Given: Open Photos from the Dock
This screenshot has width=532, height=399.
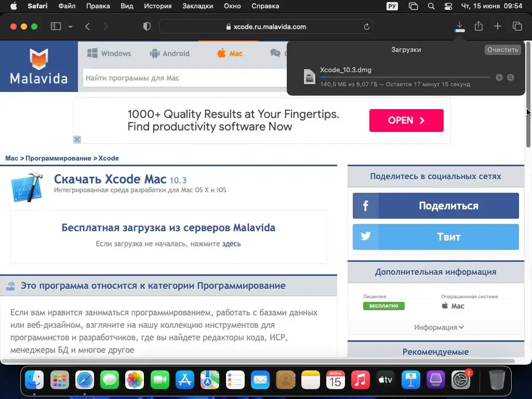Looking at the screenshot, I should 135,380.
